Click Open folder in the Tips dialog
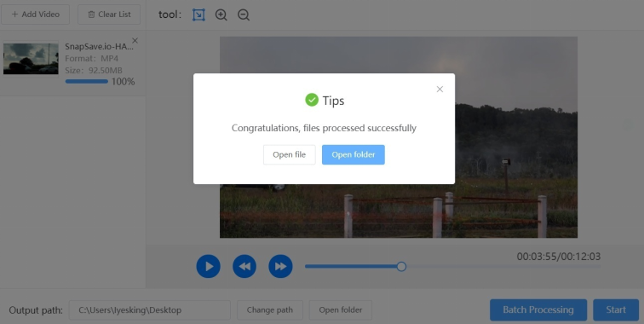Image resolution: width=644 pixels, height=324 pixels. coord(354,154)
